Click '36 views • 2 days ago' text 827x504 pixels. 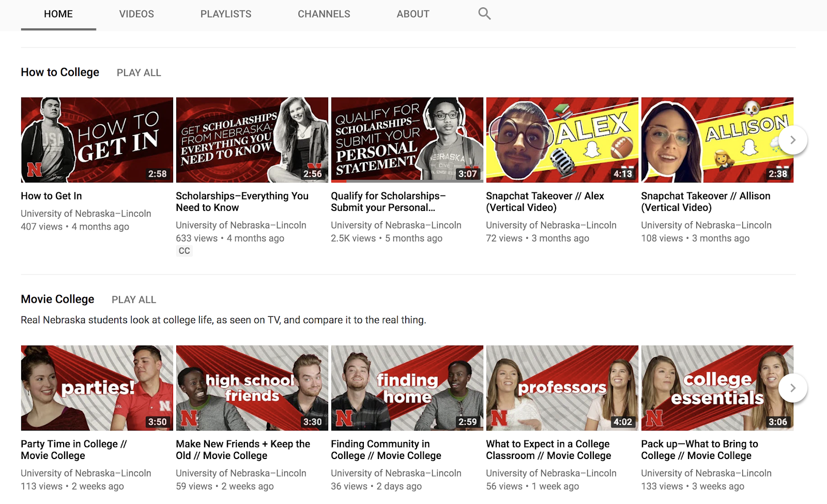(x=376, y=486)
